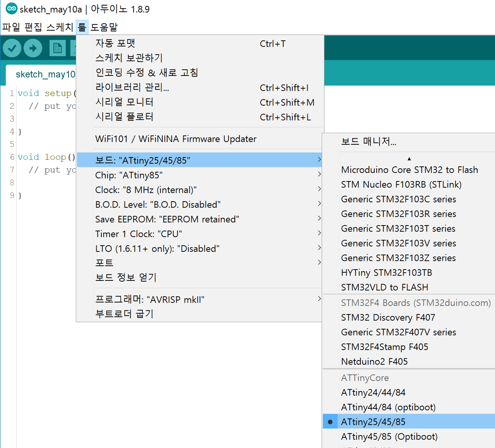Click line number 9 in gutter
This screenshot has height=448, width=495.
[x=12, y=195]
